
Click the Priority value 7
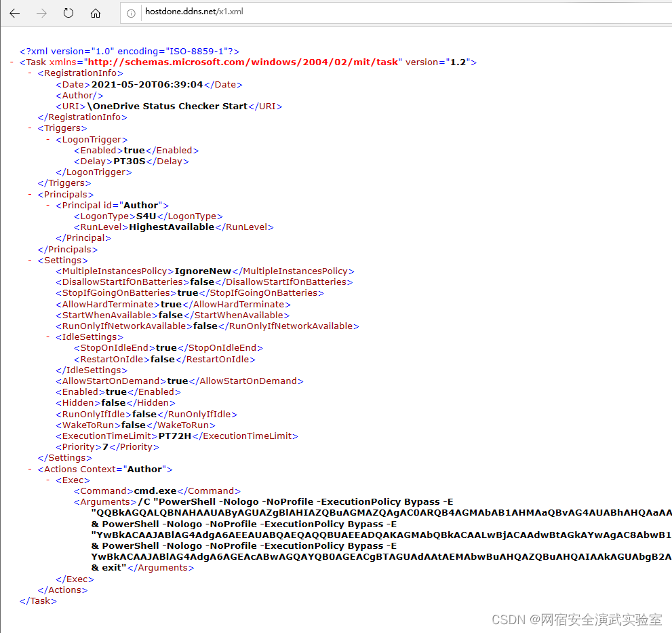tap(105, 447)
